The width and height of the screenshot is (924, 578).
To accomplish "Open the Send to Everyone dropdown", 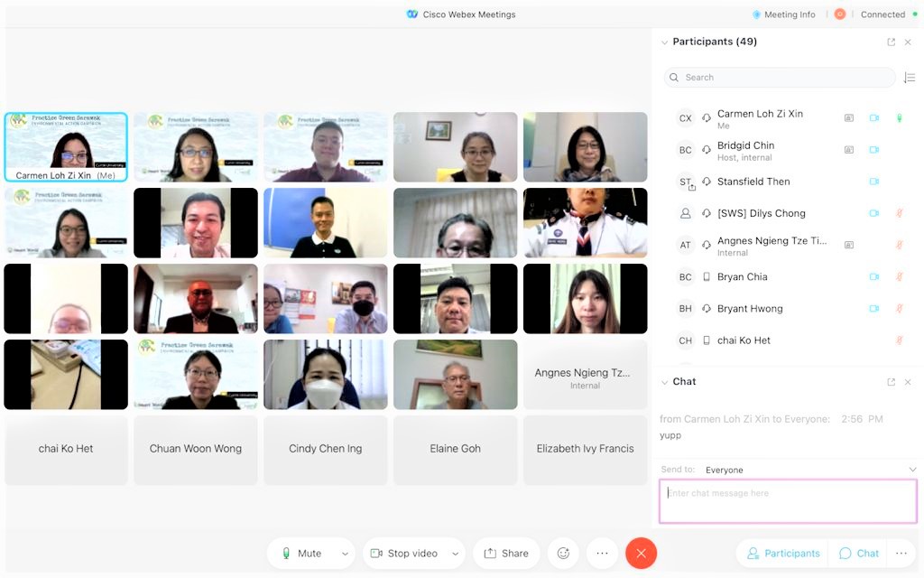I will (x=809, y=470).
